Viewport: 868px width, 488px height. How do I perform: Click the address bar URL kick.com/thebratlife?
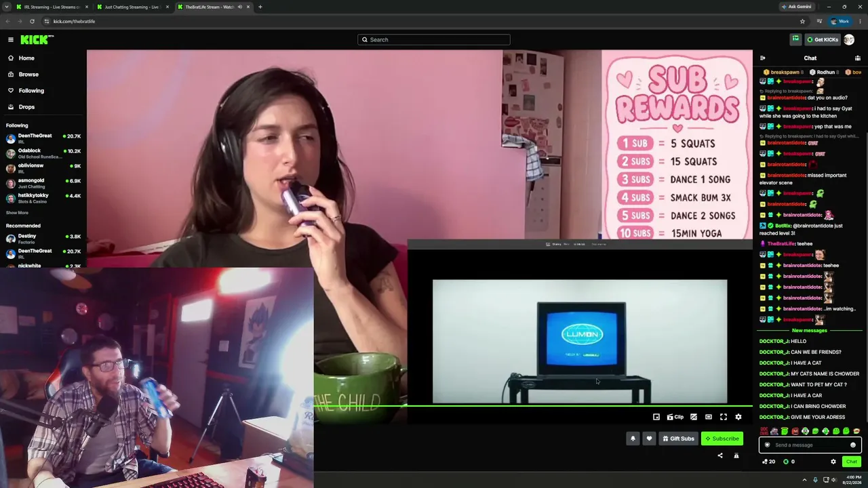point(74,21)
